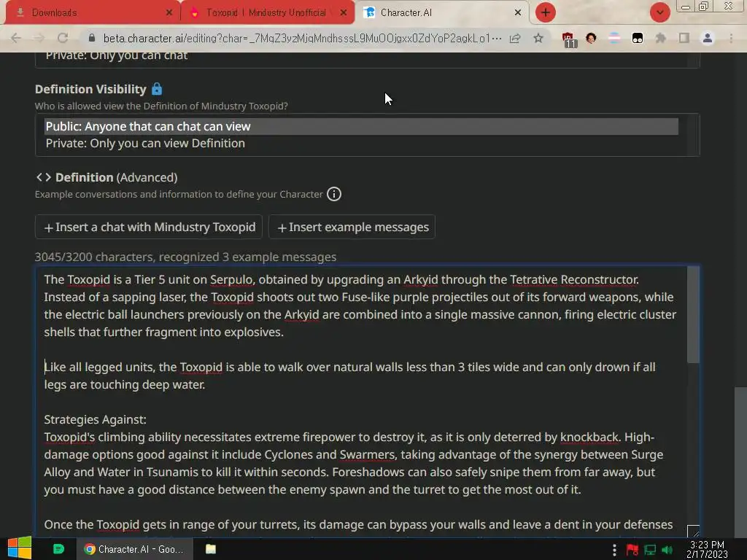Click Insert example messages button

(x=352, y=227)
